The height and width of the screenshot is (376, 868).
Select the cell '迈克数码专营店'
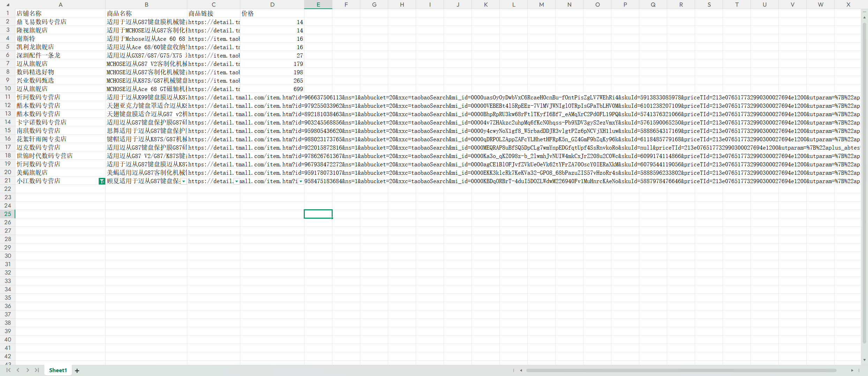tap(60, 147)
